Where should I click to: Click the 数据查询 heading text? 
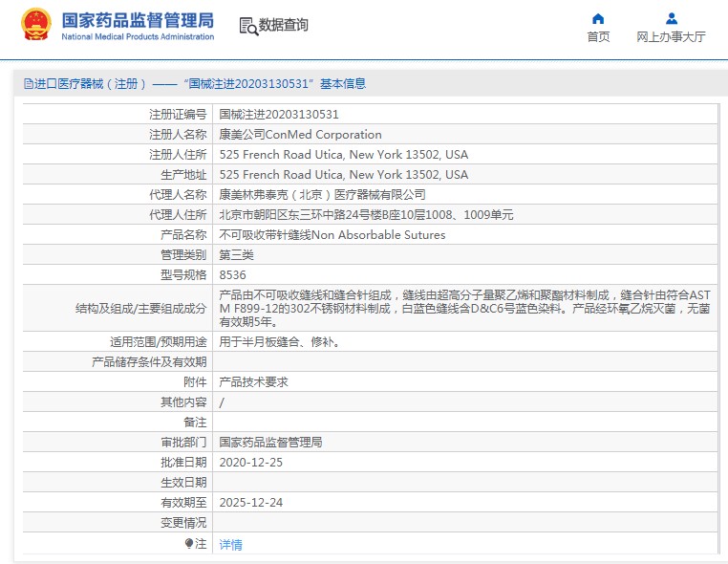283,25
